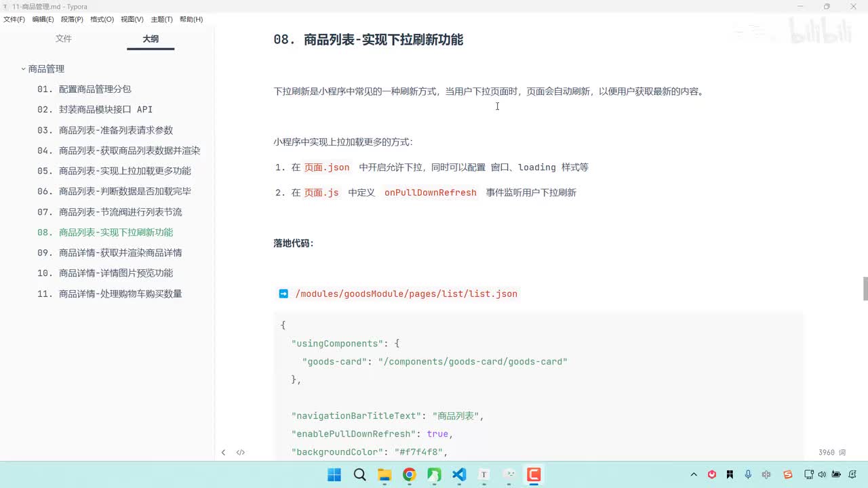Open File Explorer from taskbar
Viewport: 868px width, 488px height.
tap(384, 474)
